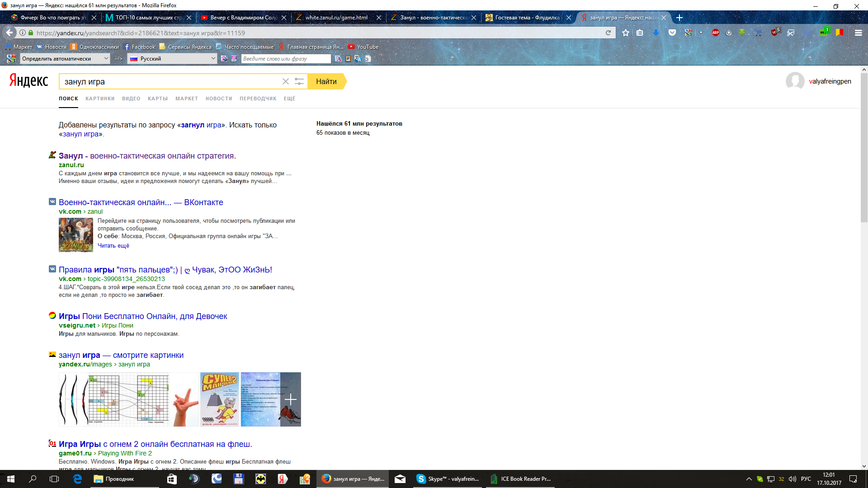868x488 pixels.
Task: Open 'Игры Пони Бесплатно Онлайн, для Девочек' result
Action: (143, 316)
